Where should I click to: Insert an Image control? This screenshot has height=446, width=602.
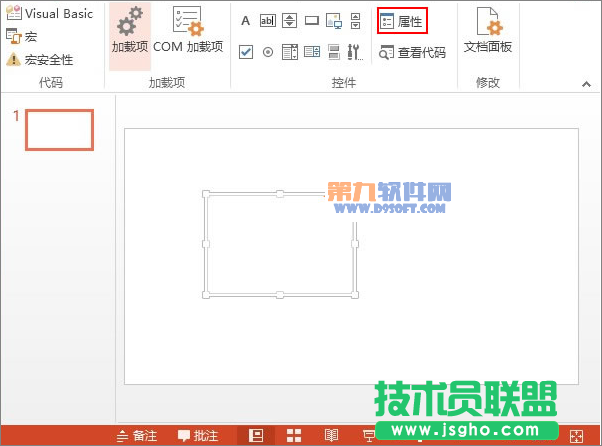[334, 21]
